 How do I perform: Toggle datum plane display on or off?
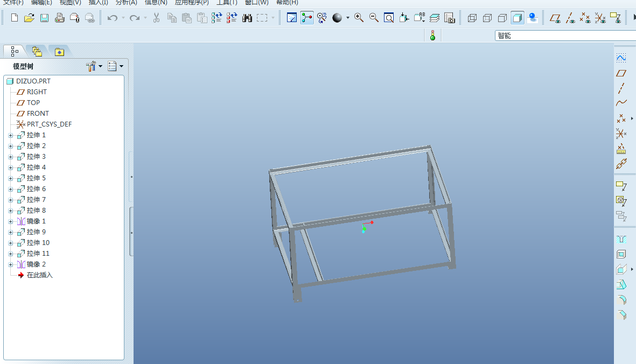pyautogui.click(x=555, y=18)
